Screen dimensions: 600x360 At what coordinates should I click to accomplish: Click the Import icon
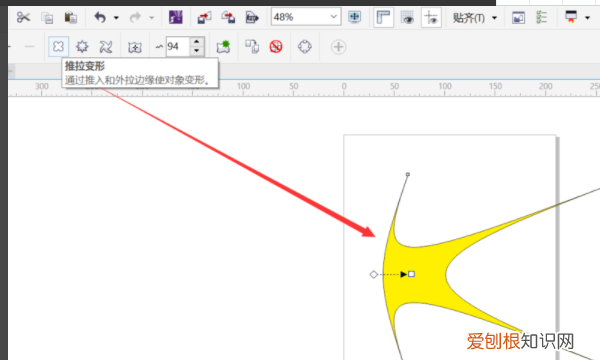coord(204,18)
